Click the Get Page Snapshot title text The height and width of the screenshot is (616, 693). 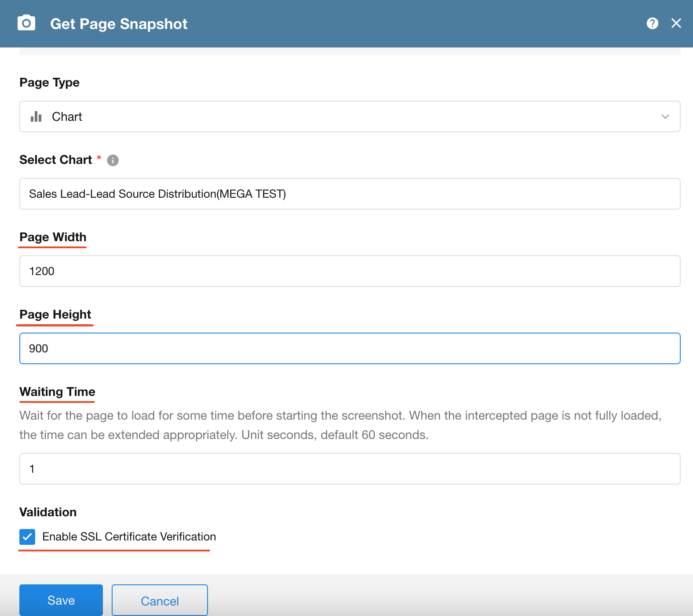tap(119, 24)
